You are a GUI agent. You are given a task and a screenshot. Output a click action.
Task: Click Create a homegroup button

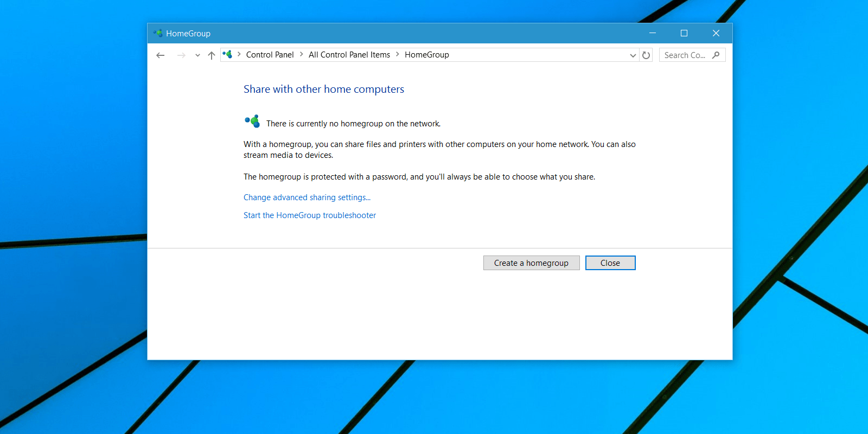(532, 263)
